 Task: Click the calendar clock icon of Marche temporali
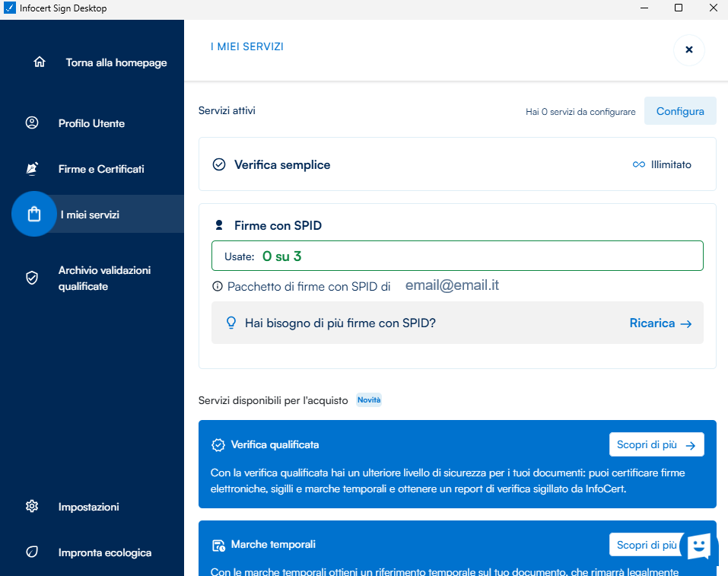pos(218,546)
